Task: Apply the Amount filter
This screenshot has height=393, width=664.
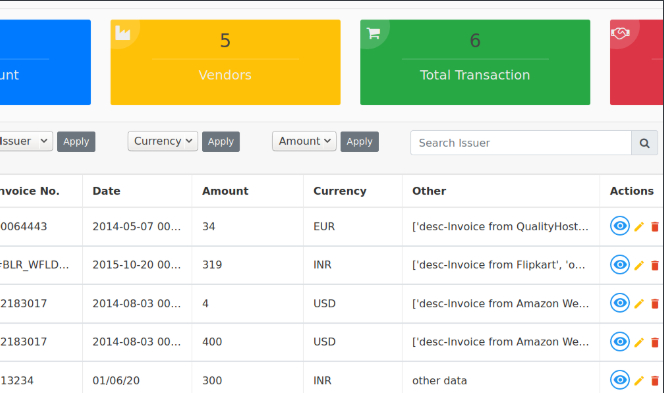Action: click(360, 141)
